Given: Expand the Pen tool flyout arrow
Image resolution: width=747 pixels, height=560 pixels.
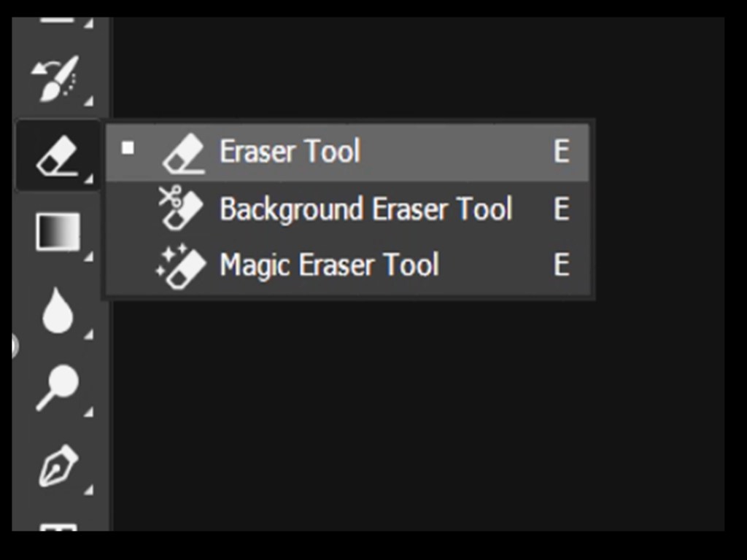Looking at the screenshot, I should 88,490.
